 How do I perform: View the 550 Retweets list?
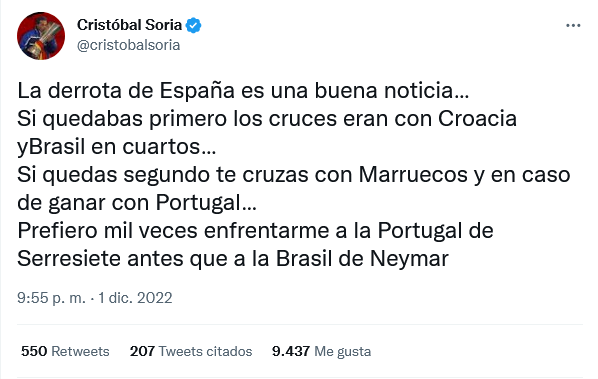click(x=65, y=351)
